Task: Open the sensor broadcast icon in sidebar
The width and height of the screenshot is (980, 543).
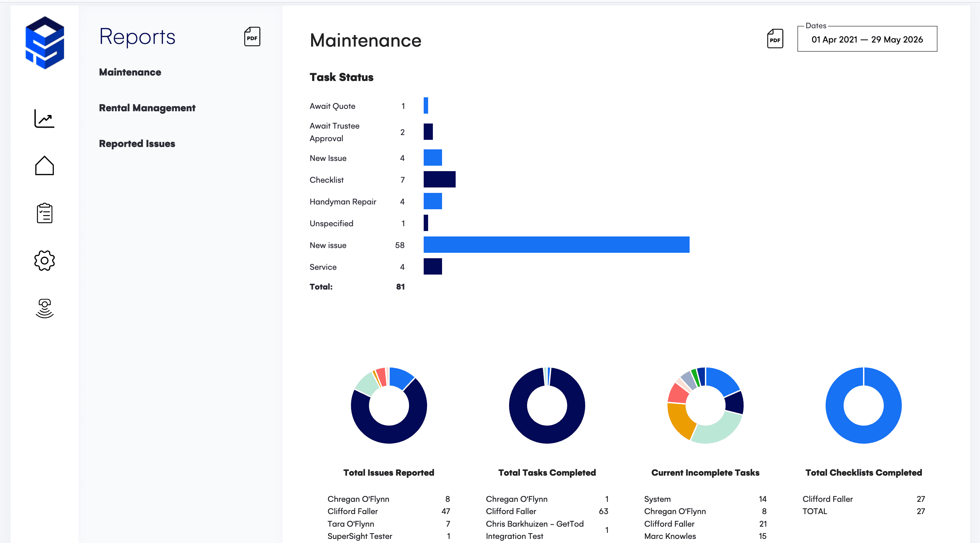Action: click(x=45, y=308)
